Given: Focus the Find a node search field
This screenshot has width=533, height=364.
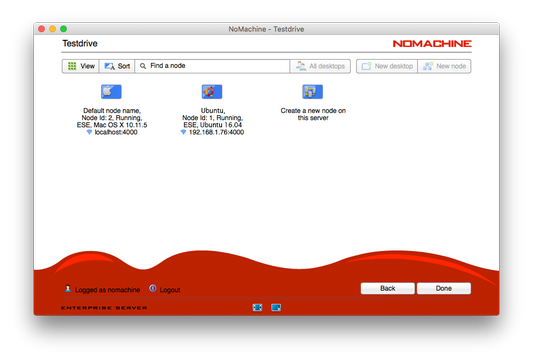Looking at the screenshot, I should (x=212, y=66).
